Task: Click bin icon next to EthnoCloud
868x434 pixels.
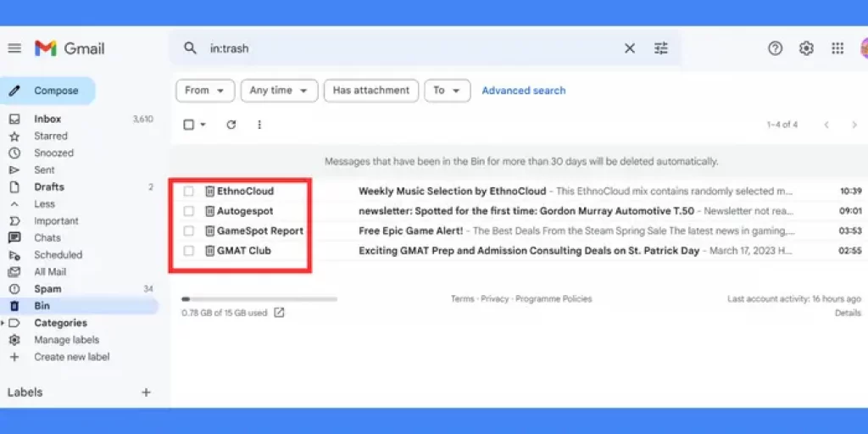Action: [x=210, y=191]
